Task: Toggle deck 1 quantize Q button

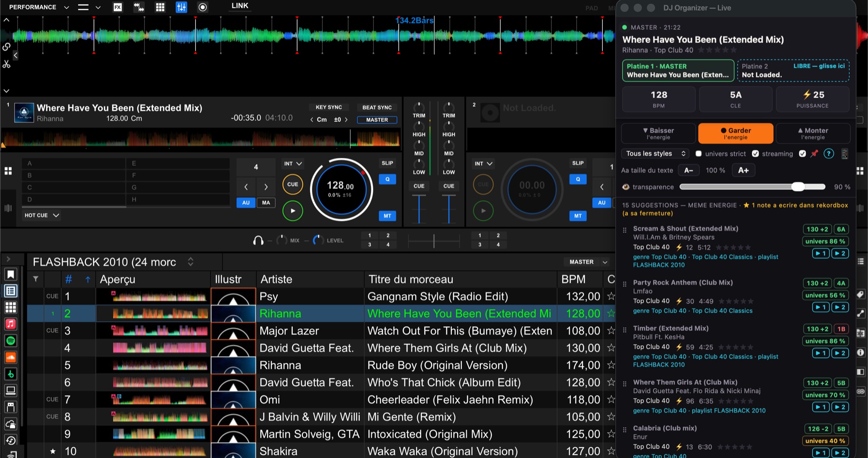Action: click(387, 179)
